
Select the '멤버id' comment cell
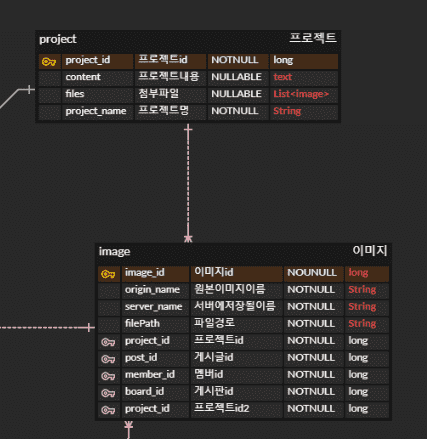237,376
